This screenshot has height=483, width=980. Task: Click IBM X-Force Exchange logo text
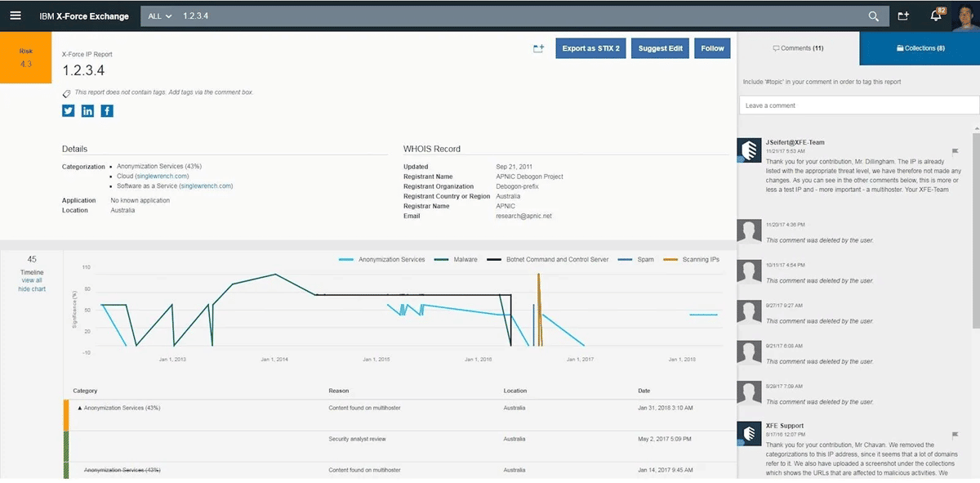84,16
